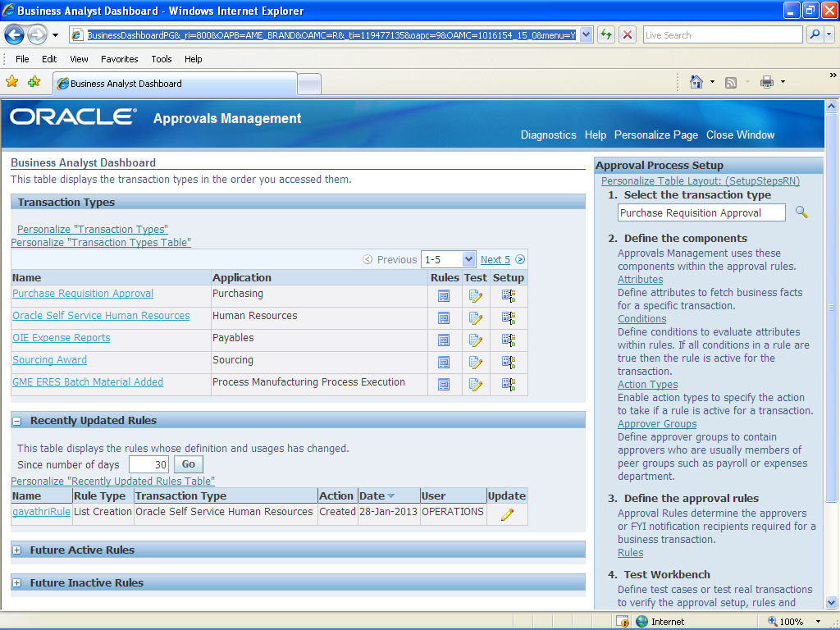Open the zoom level dropdown in status bar
Viewport: 840px width, 630px height.
click(x=818, y=622)
